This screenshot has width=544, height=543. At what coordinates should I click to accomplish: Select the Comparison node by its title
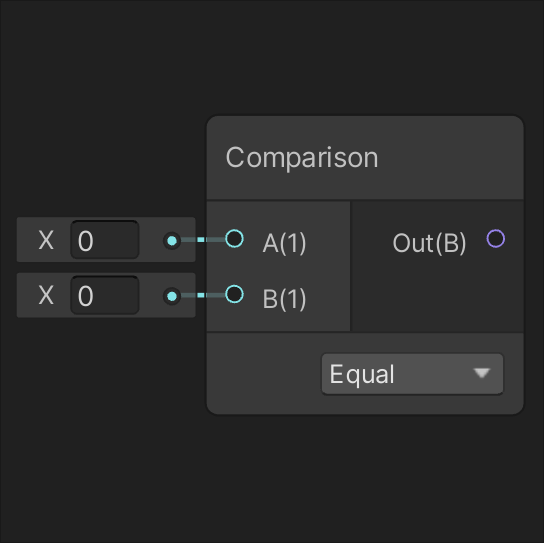[x=301, y=158]
